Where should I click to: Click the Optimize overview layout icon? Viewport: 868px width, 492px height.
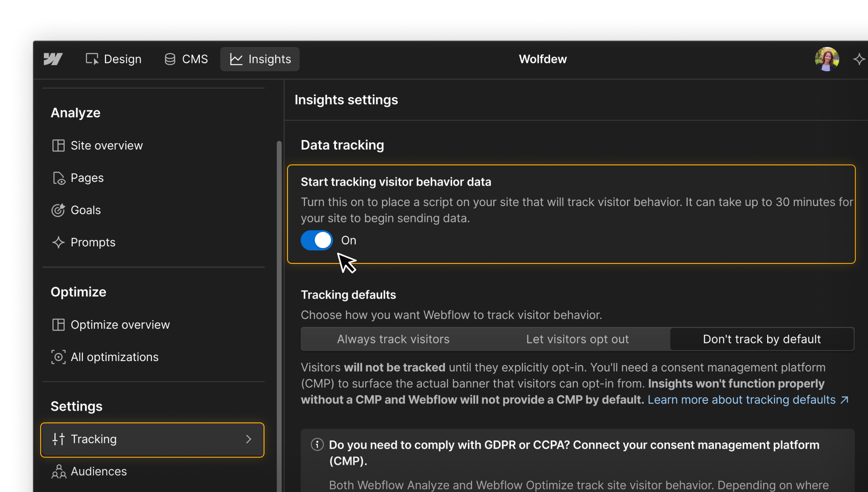point(58,325)
